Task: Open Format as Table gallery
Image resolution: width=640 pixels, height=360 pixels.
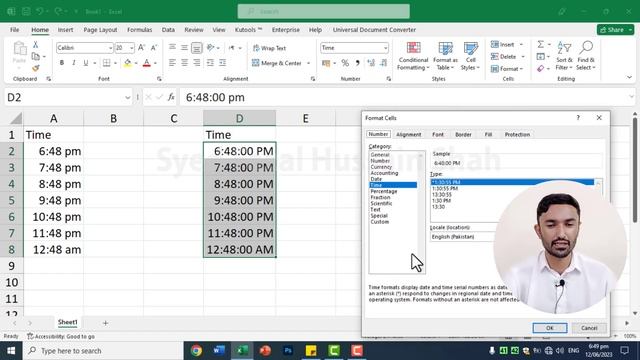Action: pyautogui.click(x=445, y=56)
